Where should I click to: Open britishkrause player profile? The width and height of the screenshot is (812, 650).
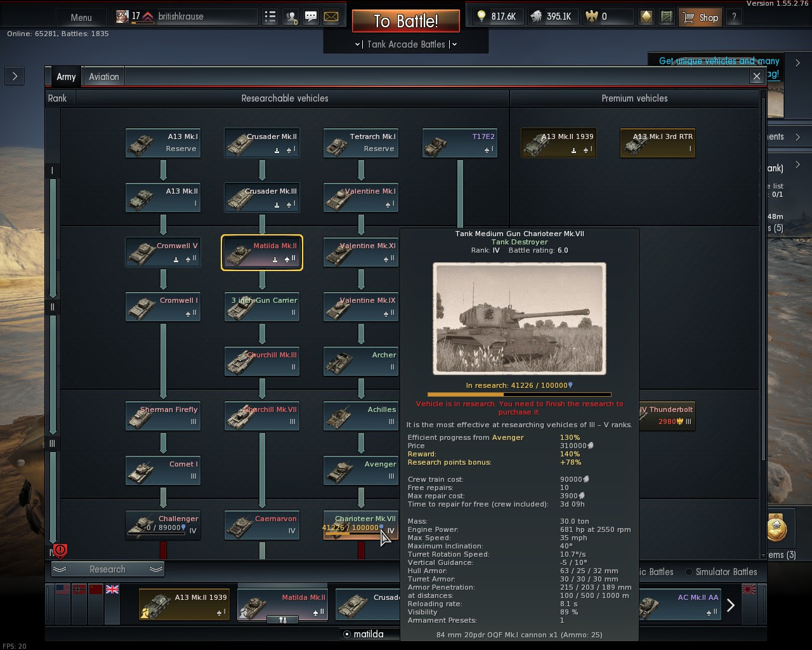[x=186, y=17]
